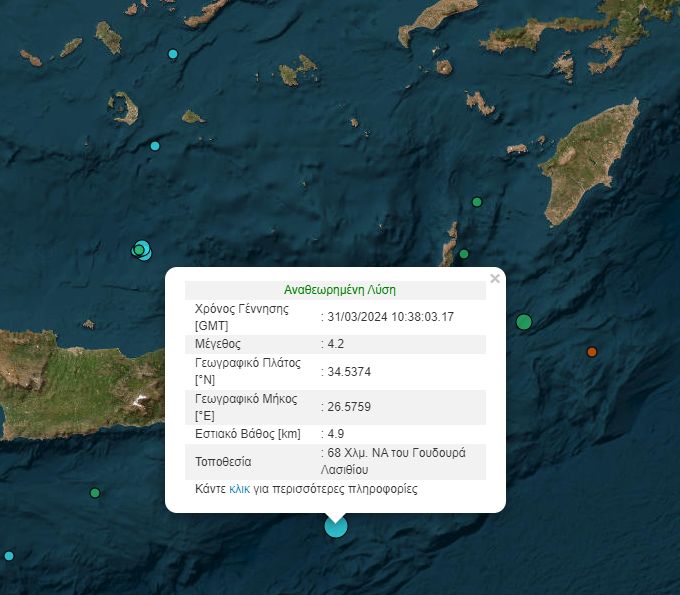This screenshot has width=680, height=595.
Task: Close the earthquake info popup
Action: click(494, 279)
